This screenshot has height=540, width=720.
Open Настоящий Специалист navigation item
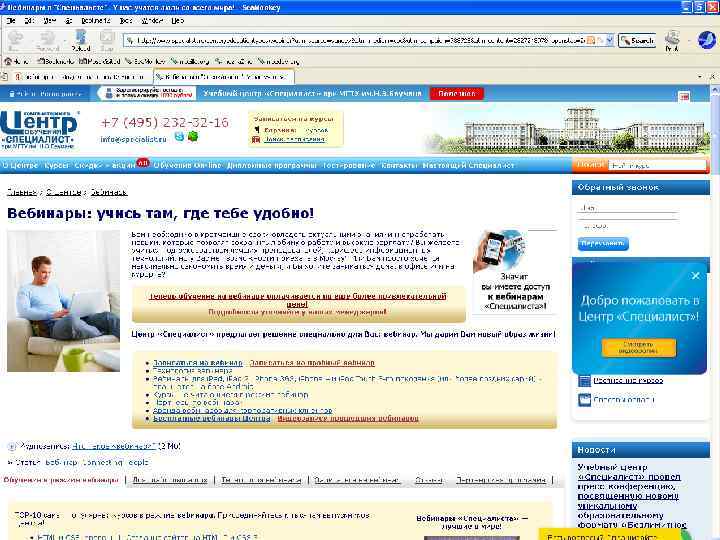tap(468, 165)
